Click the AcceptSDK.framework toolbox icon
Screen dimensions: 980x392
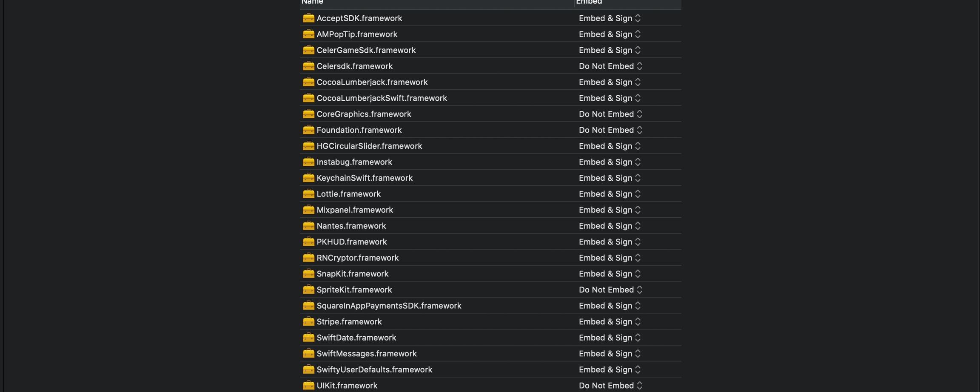[308, 18]
